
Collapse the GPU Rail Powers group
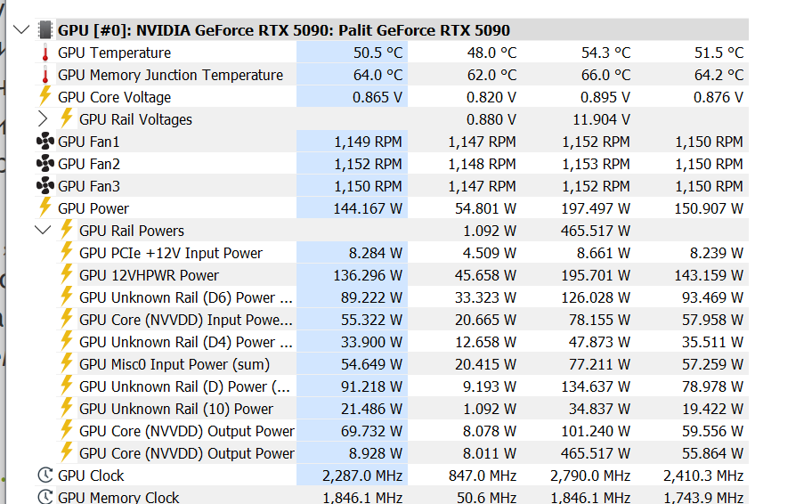(x=43, y=230)
